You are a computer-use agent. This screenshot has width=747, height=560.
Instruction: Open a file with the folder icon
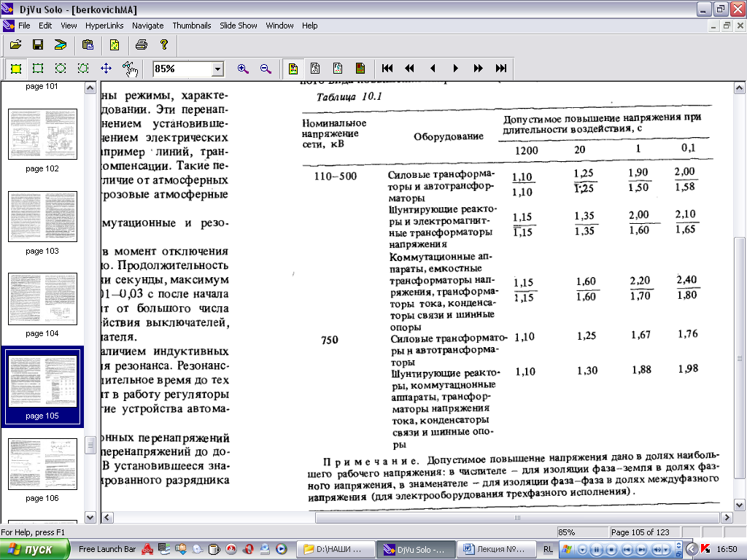tap(16, 44)
